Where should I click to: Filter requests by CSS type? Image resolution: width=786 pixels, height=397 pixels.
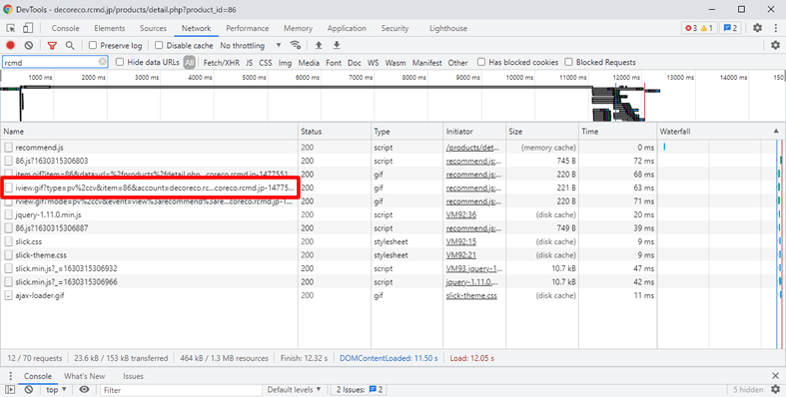pos(266,63)
